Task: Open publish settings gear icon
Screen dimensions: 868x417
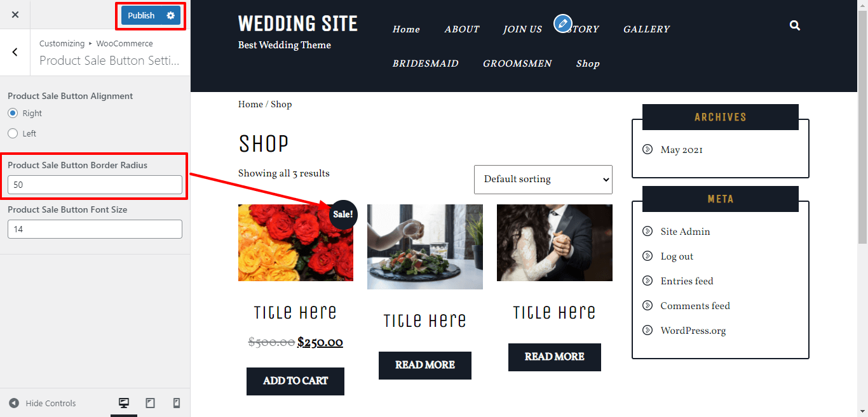Action: 170,15
